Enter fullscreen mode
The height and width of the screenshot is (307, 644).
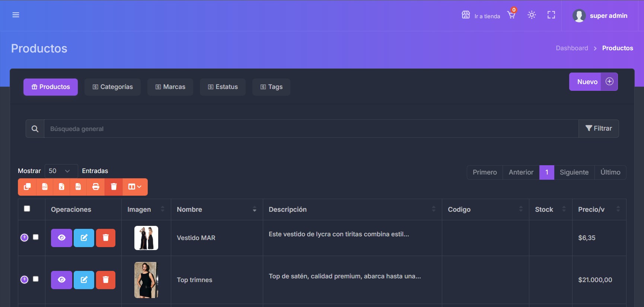point(551,15)
